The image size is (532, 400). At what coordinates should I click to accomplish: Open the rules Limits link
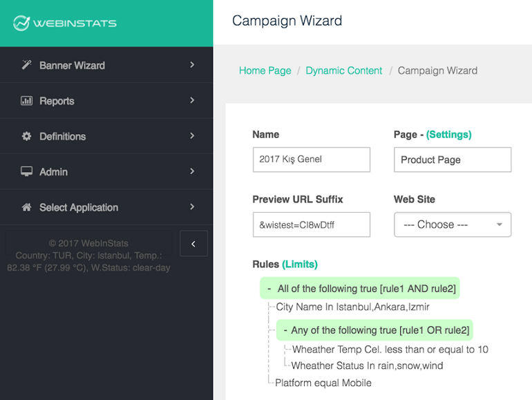(x=300, y=264)
